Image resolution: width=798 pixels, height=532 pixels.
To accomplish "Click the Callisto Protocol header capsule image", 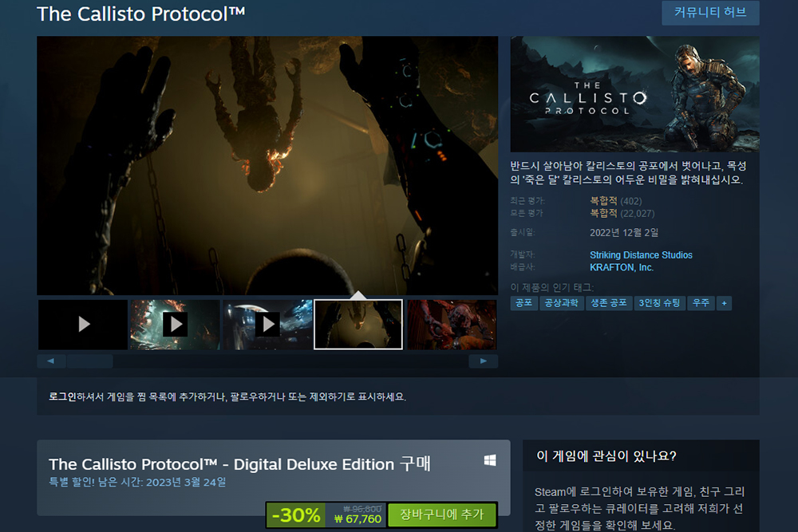I will click(634, 93).
